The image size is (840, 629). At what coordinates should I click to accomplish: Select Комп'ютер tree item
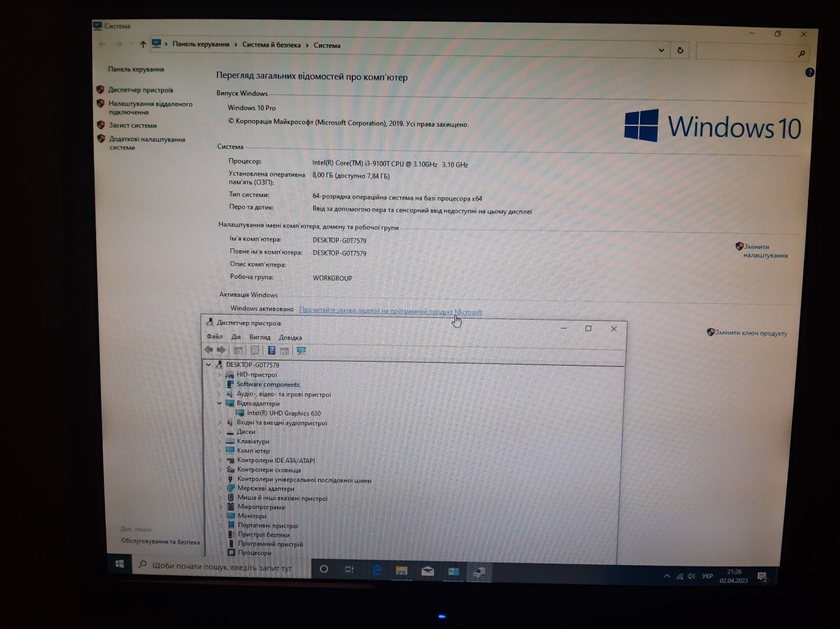coord(253,450)
